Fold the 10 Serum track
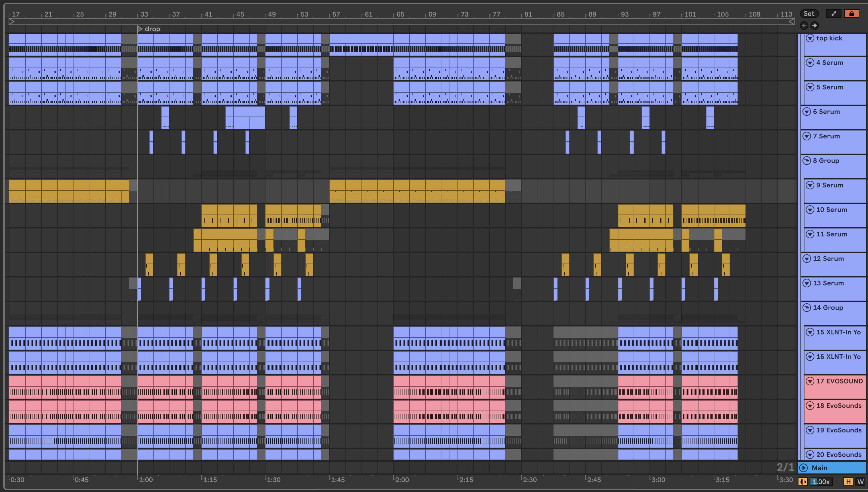Screen dimensions: 868x492 click(x=810, y=210)
